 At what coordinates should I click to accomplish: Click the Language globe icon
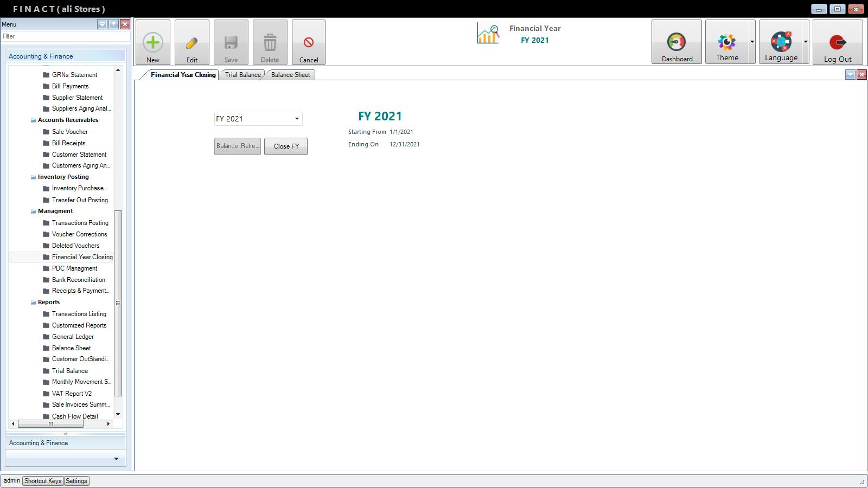[781, 42]
